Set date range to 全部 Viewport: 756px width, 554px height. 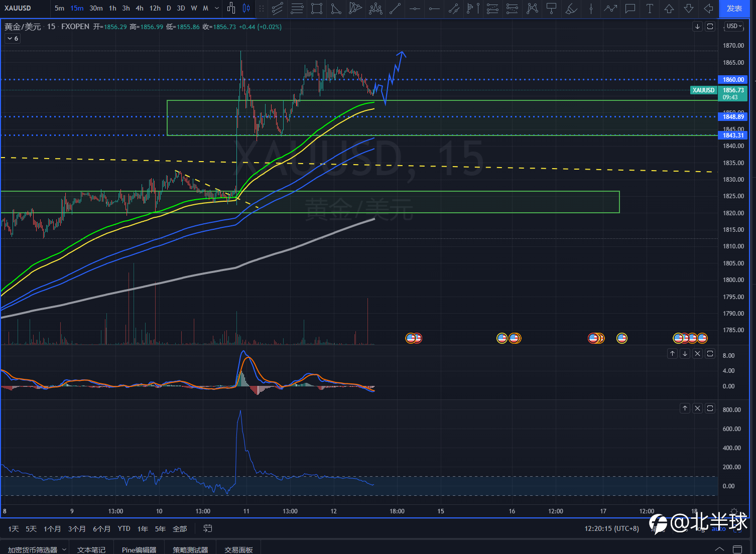[x=180, y=529]
